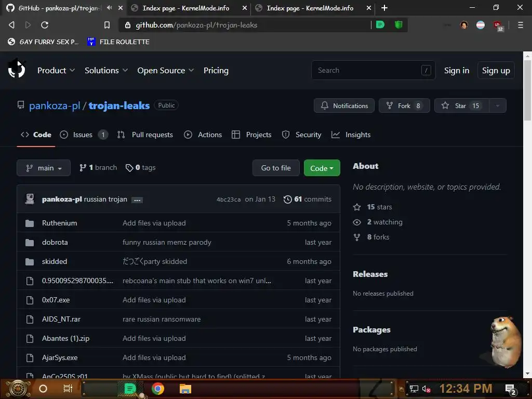Viewport: 532px width, 399px height.
Task: Click the Go to file button
Action: [x=276, y=168]
